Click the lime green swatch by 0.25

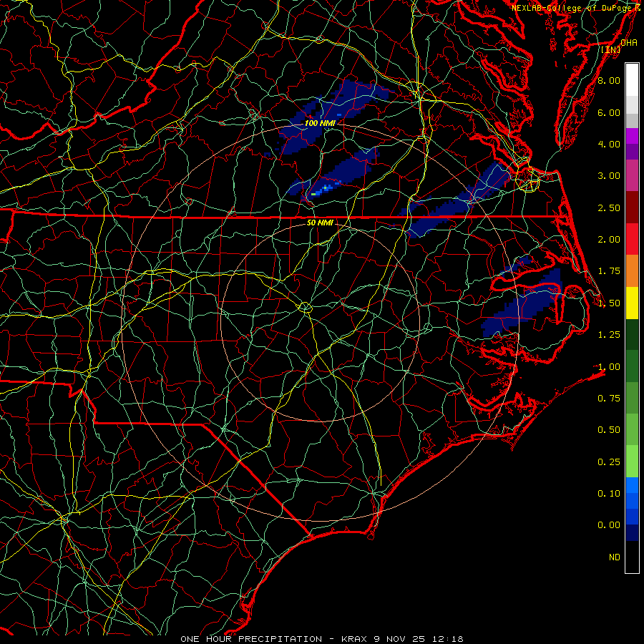click(x=632, y=462)
